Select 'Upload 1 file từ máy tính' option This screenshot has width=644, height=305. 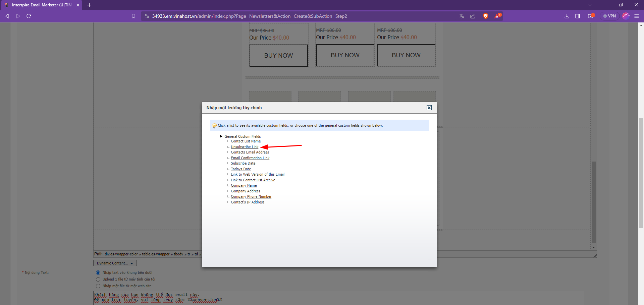tap(98, 279)
